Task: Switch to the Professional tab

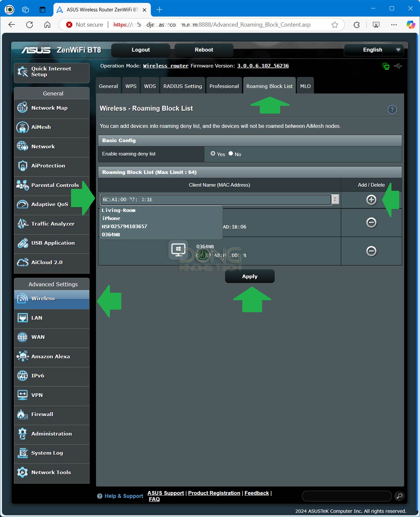Action: coord(224,86)
